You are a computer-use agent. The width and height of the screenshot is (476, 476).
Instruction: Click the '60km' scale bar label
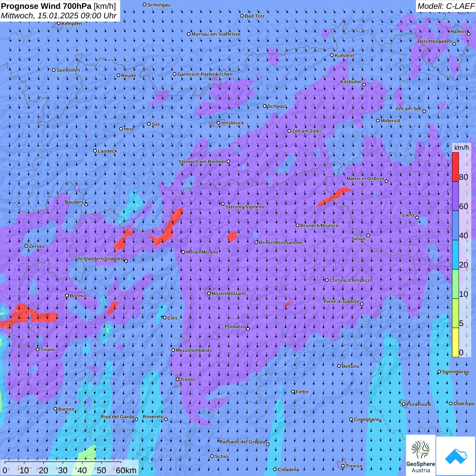pyautogui.click(x=126, y=470)
